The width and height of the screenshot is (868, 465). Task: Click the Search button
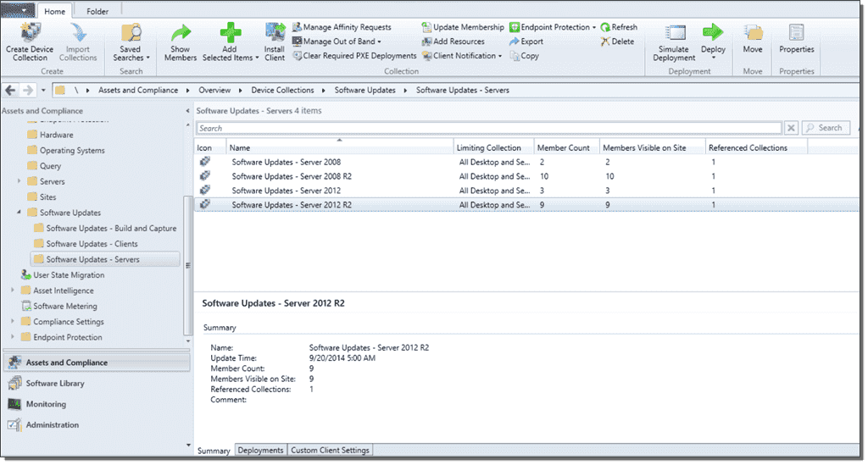[826, 128]
